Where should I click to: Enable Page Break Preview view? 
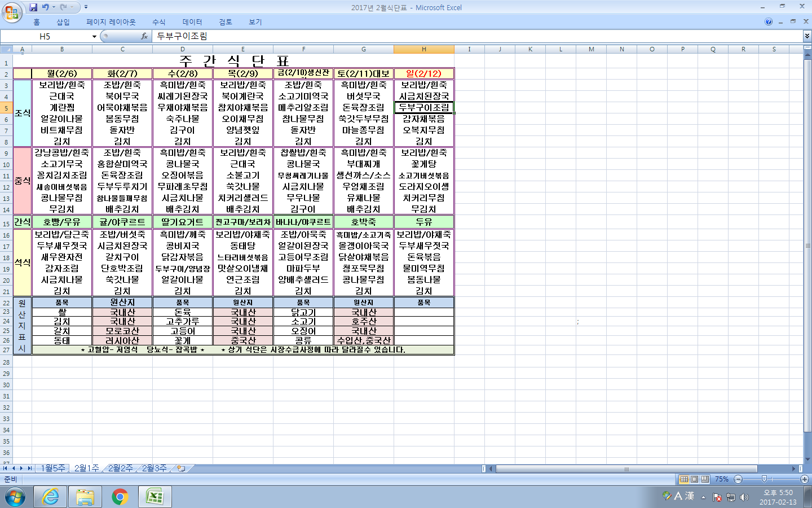coord(705,479)
